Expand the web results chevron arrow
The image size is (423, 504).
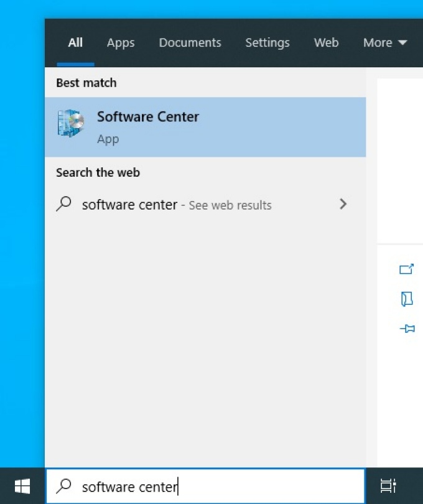pyautogui.click(x=343, y=204)
